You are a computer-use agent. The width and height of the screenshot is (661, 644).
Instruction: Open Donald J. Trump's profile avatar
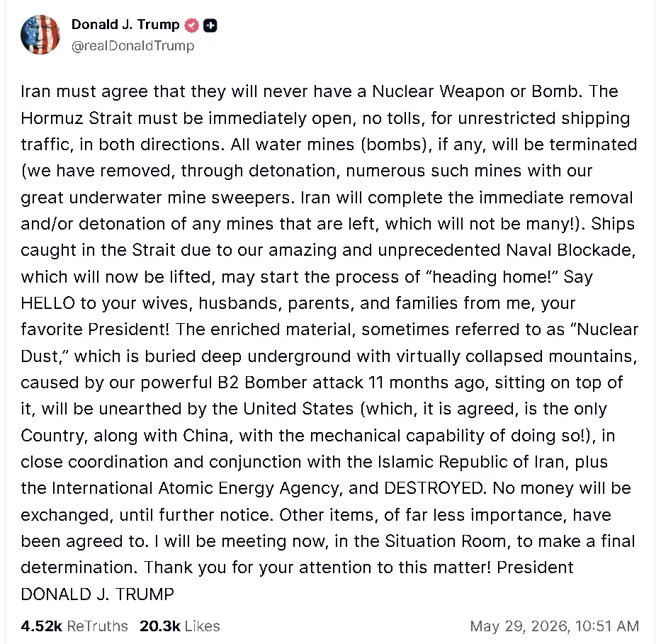coord(40,35)
